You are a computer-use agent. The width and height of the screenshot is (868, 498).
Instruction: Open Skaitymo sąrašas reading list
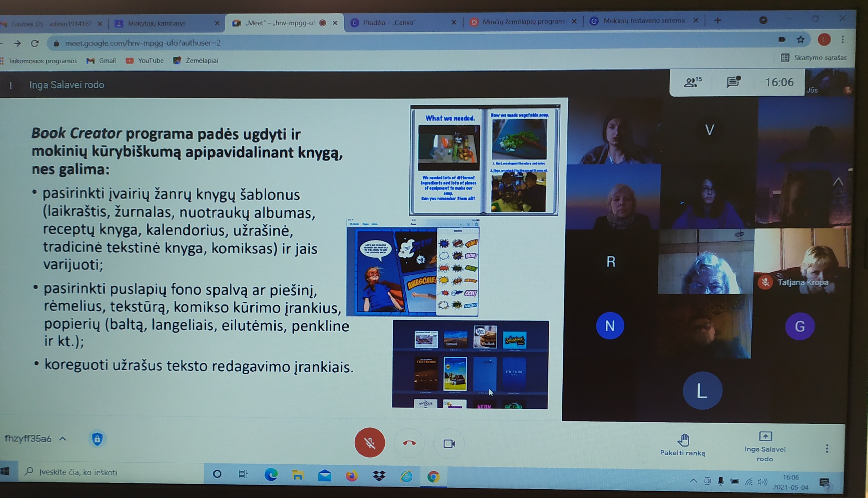coord(814,57)
